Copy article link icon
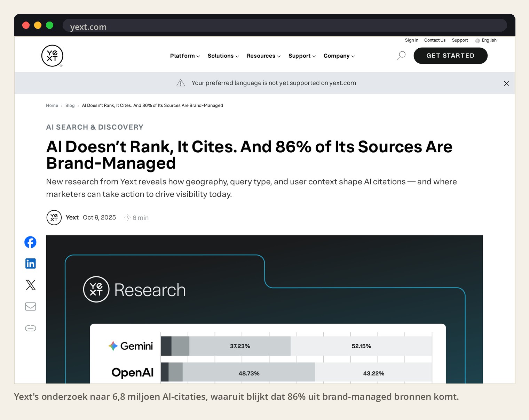Screen dimensions: 529x420 coord(31,328)
